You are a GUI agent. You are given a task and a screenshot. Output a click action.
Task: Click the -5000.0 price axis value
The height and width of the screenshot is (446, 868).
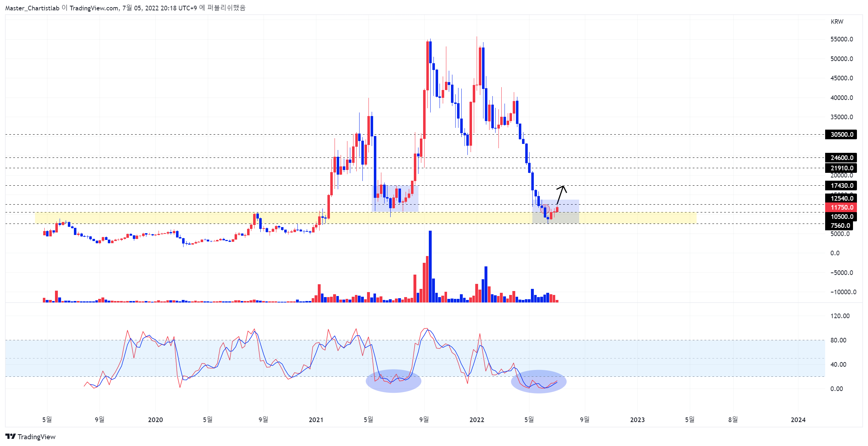pyautogui.click(x=842, y=273)
